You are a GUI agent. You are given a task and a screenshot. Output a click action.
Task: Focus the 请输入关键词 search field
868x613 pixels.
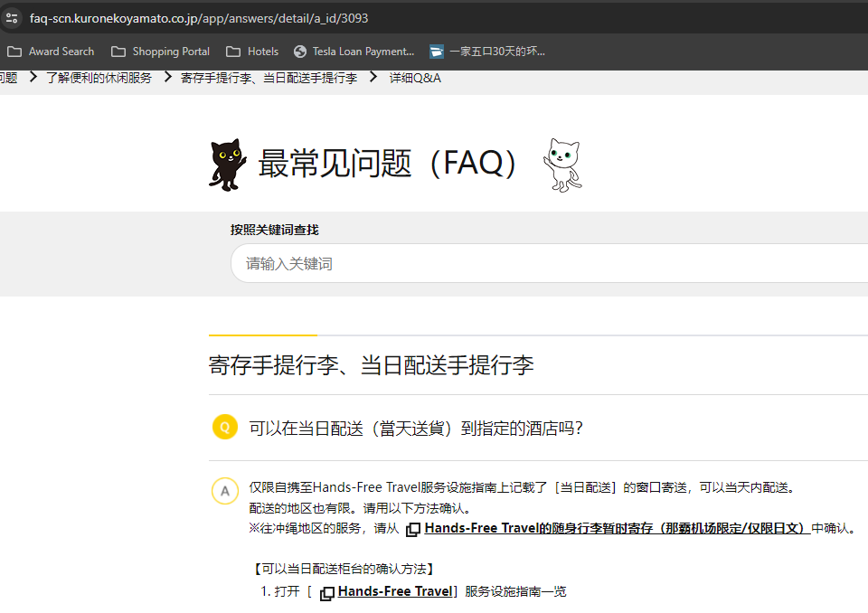point(542,264)
